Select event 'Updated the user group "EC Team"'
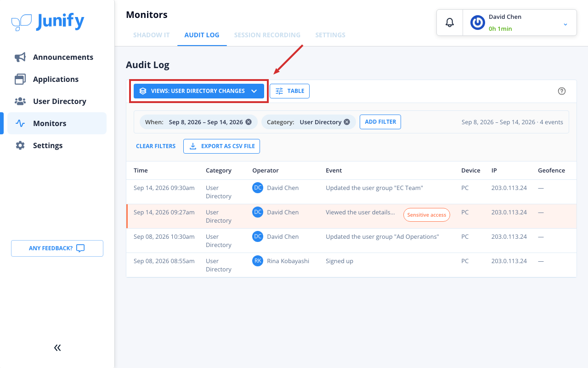Screen dimensions: 588x368 pyautogui.click(x=374, y=188)
